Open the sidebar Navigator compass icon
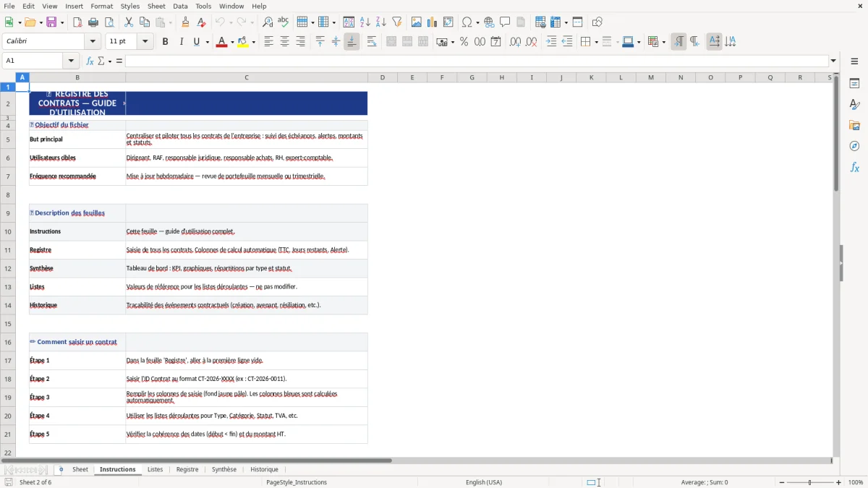This screenshot has width=868, height=488. pyautogui.click(x=854, y=146)
